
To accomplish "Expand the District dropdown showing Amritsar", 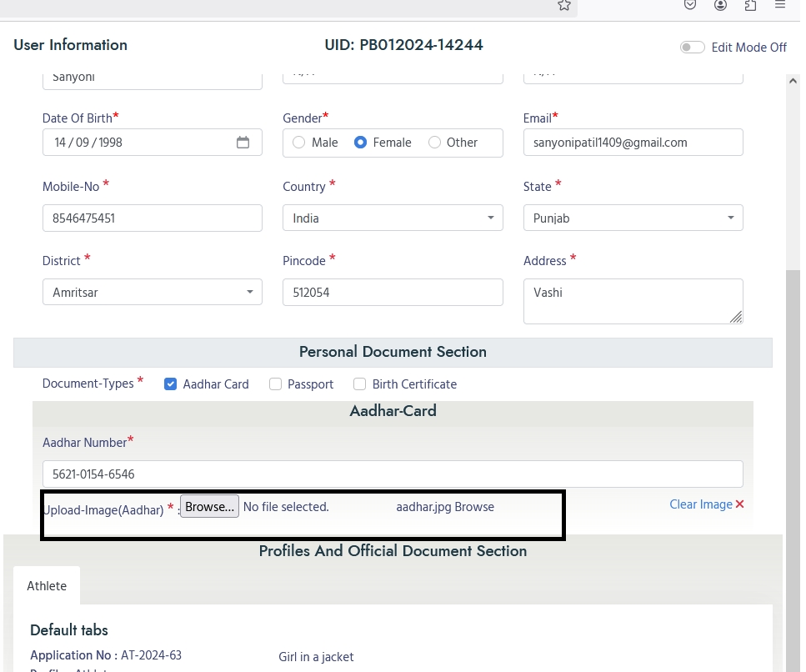I will click(x=152, y=293).
